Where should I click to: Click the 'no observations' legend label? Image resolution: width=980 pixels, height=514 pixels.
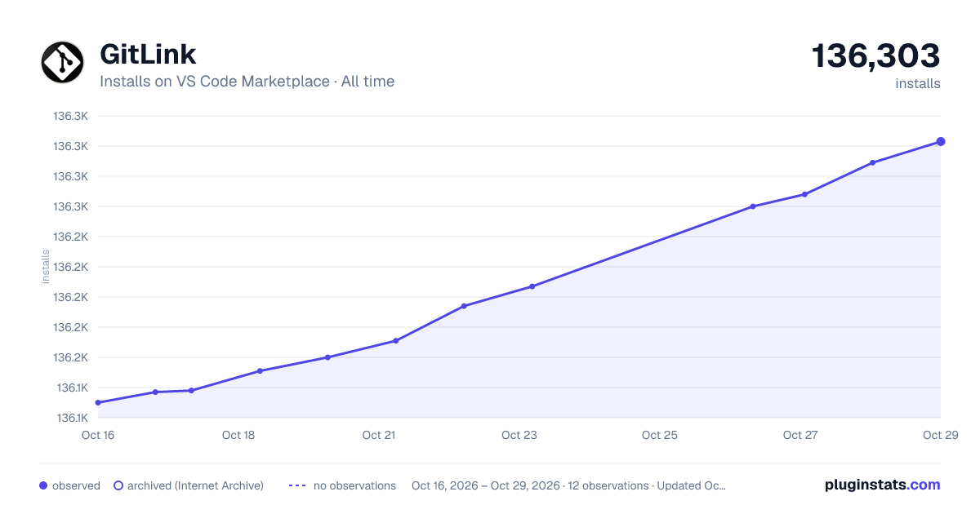tap(354, 485)
